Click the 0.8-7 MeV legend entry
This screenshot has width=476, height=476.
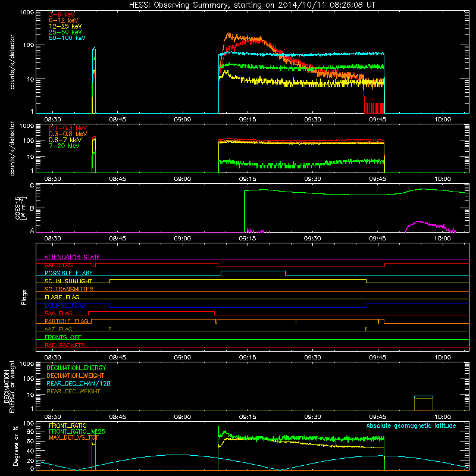[x=65, y=140]
